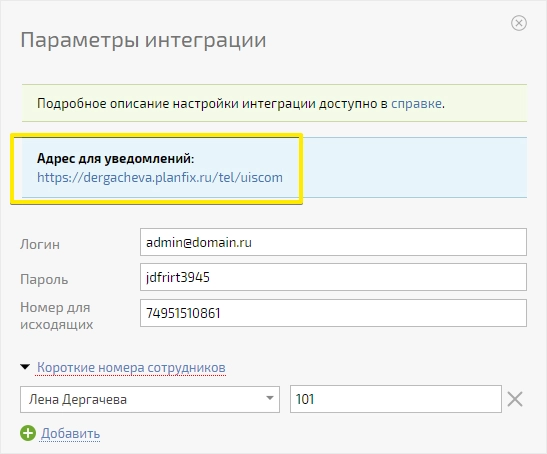Collapse the black disclosure triangle for short numbers

[25, 367]
